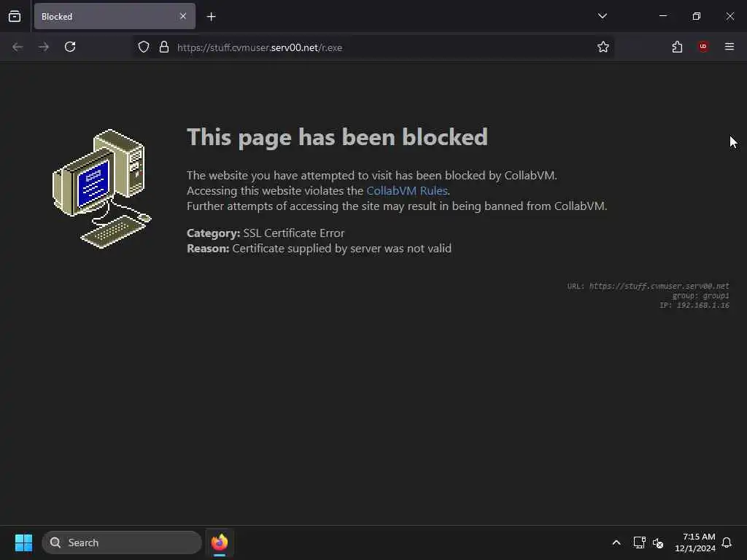Screen dimensions: 747x560
Task: Open Firefox View icon at top left
Action: [x=15, y=16]
